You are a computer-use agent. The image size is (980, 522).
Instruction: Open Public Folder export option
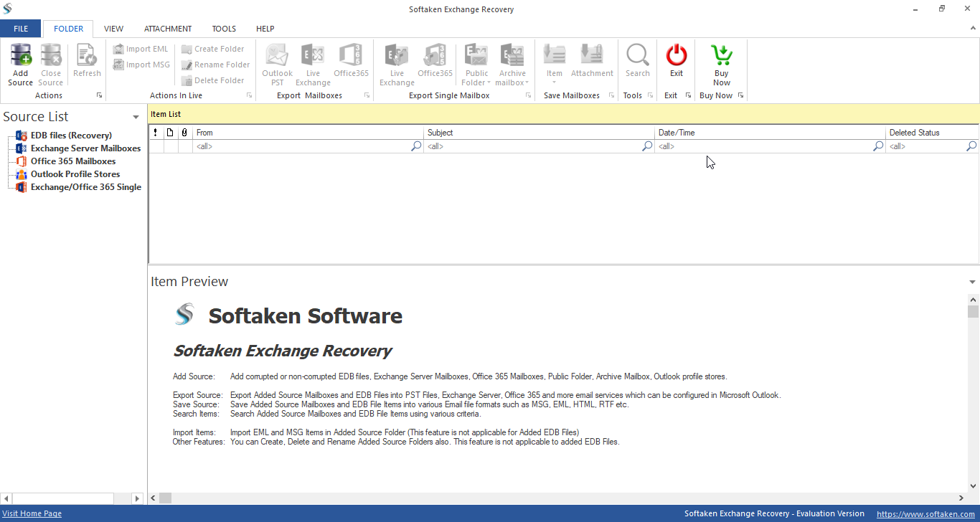(x=476, y=65)
